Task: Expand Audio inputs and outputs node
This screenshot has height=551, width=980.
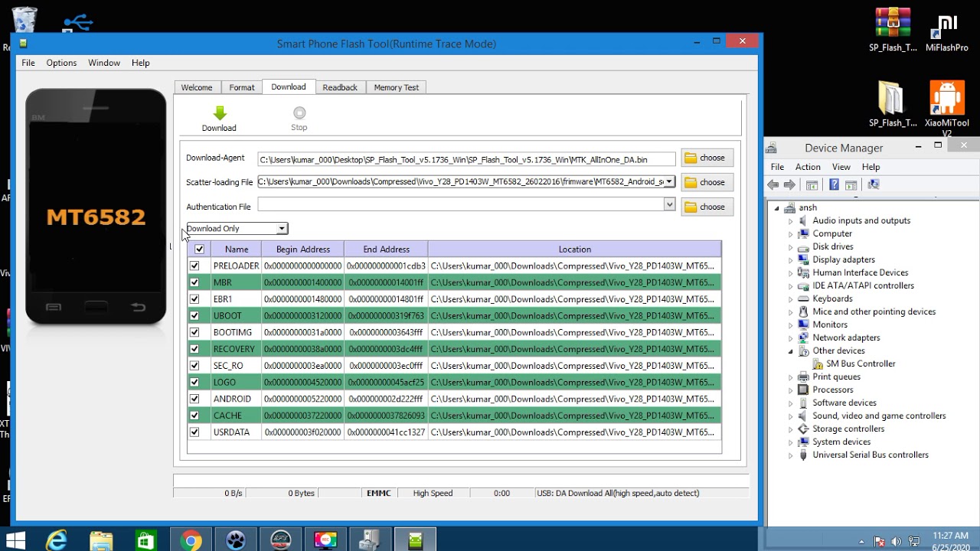Action: click(791, 220)
